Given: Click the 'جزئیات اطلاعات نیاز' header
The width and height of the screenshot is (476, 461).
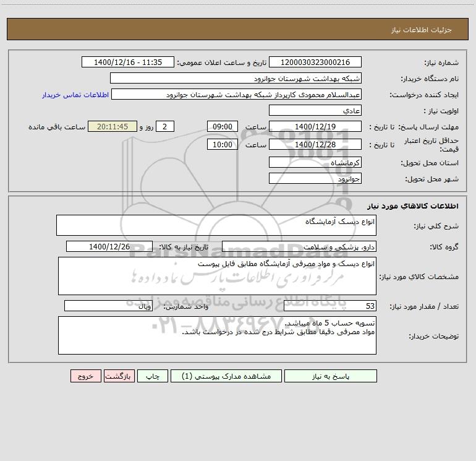Looking at the screenshot, I should pyautogui.click(x=422, y=30).
